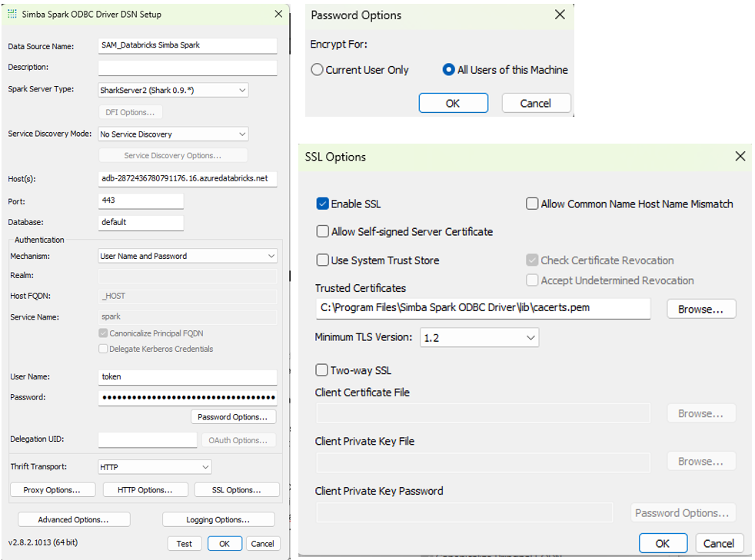The height and width of the screenshot is (560, 755).
Task: Browse for Client Certificate File
Action: click(x=701, y=413)
